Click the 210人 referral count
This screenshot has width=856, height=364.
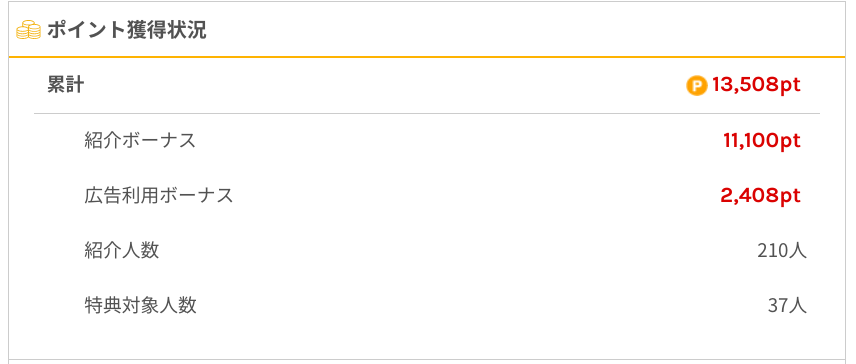(x=782, y=251)
